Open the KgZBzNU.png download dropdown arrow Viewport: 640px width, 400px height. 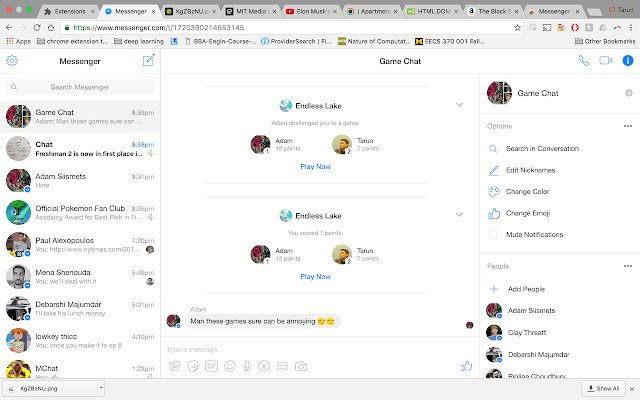[101, 388]
